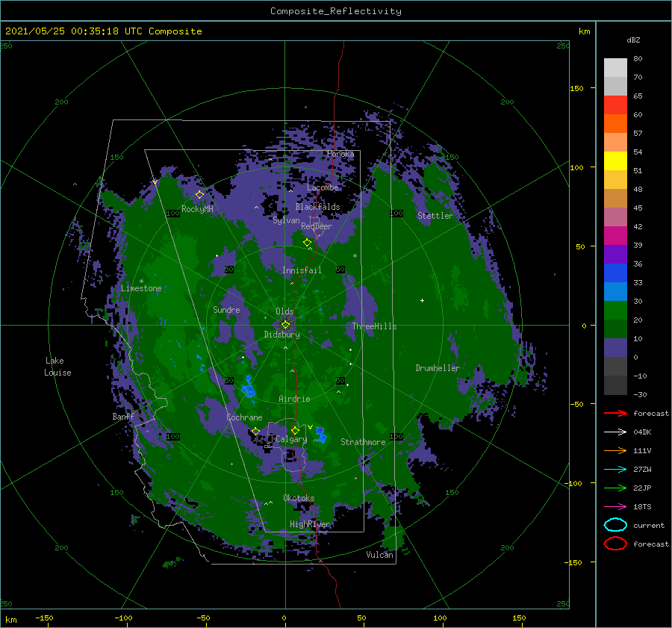Click the Ponoka city label
This screenshot has height=628, width=672.
tap(340, 154)
